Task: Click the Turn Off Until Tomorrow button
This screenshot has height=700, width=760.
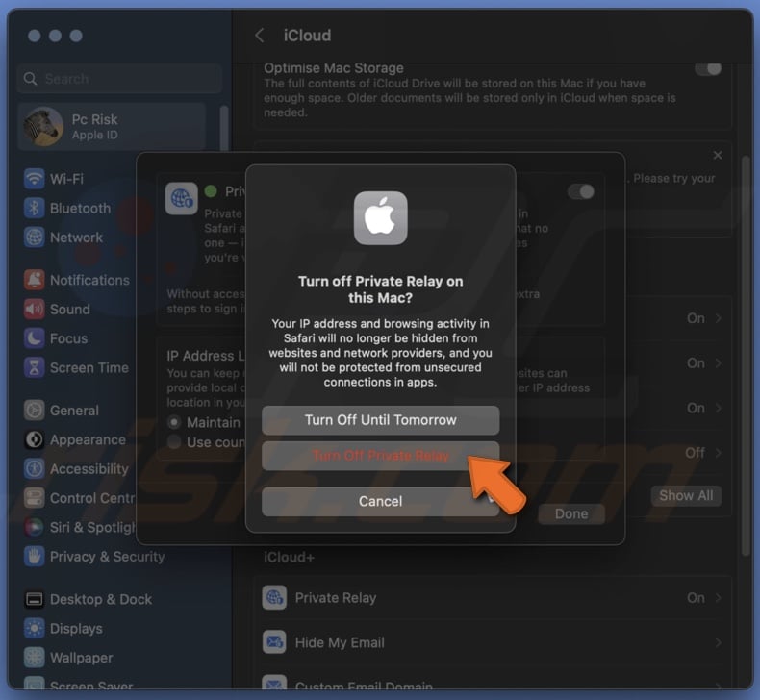Action: (380, 420)
